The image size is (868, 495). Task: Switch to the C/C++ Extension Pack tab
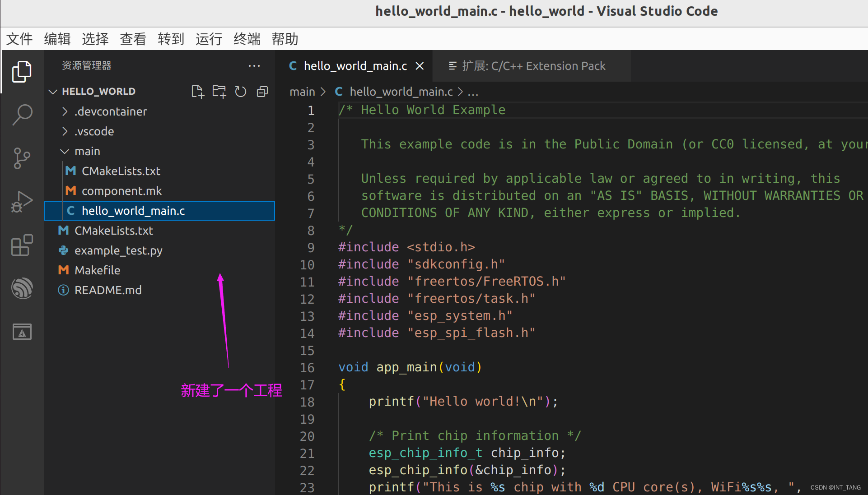pos(532,66)
